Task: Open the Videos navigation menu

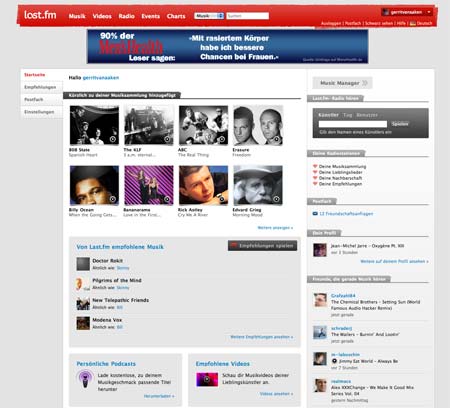Action: 102,16
